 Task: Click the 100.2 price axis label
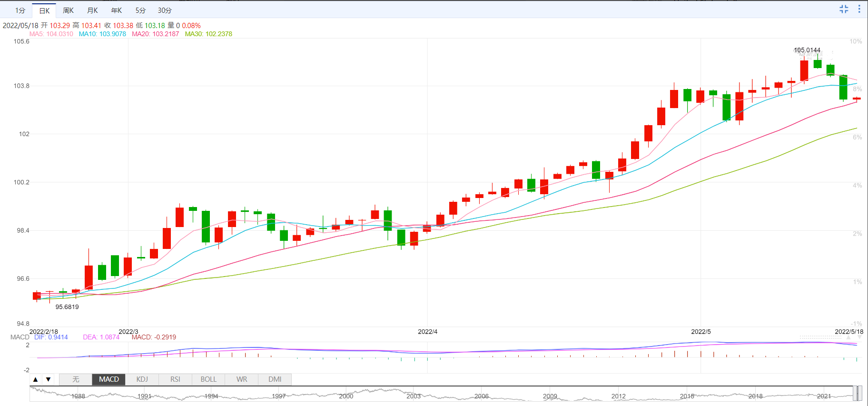point(21,182)
